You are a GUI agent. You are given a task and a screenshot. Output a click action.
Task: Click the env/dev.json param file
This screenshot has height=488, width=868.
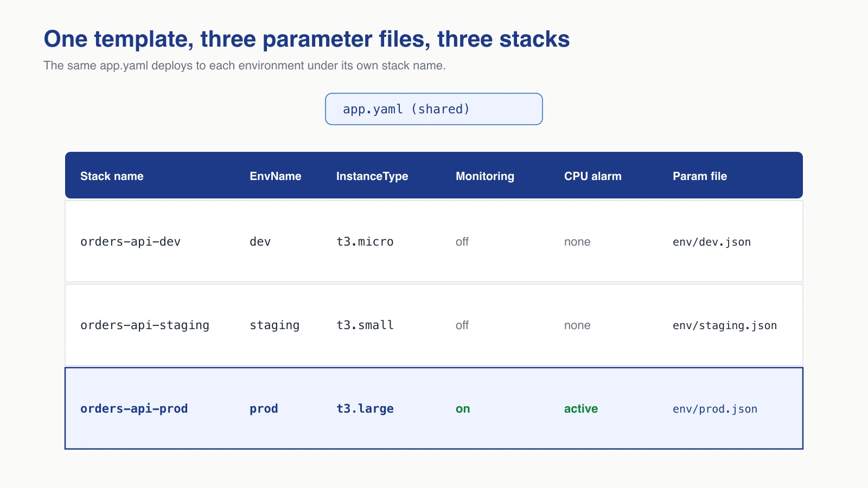pyautogui.click(x=712, y=242)
